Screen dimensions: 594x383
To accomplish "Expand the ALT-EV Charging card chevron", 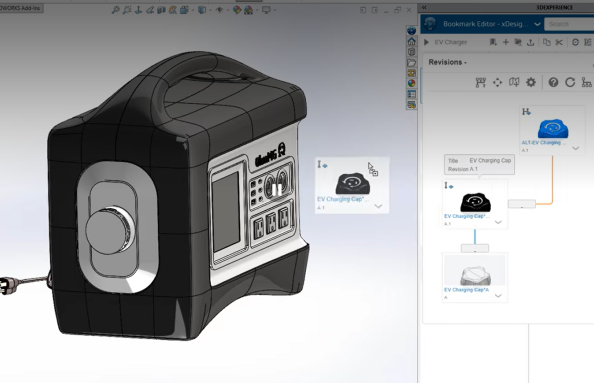I will coord(575,148).
